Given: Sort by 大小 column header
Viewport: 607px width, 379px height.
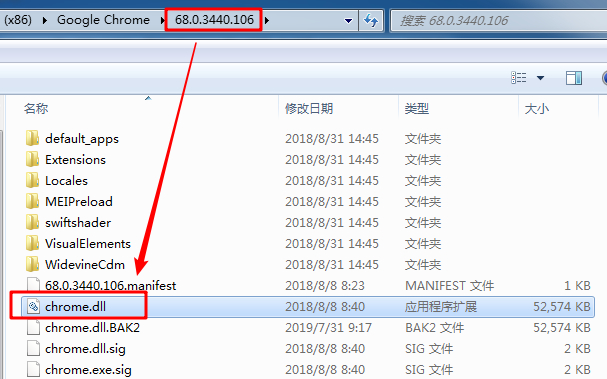Looking at the screenshot, I should [x=537, y=108].
